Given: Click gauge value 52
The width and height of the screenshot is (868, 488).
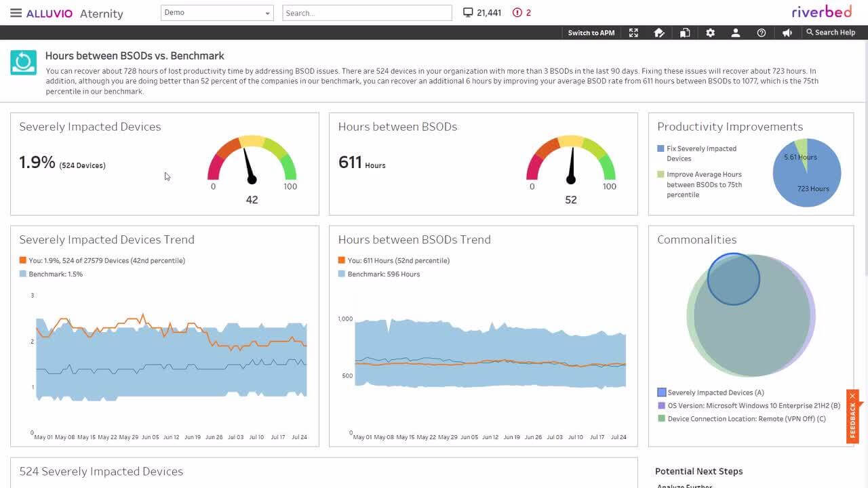Looking at the screenshot, I should tap(571, 200).
